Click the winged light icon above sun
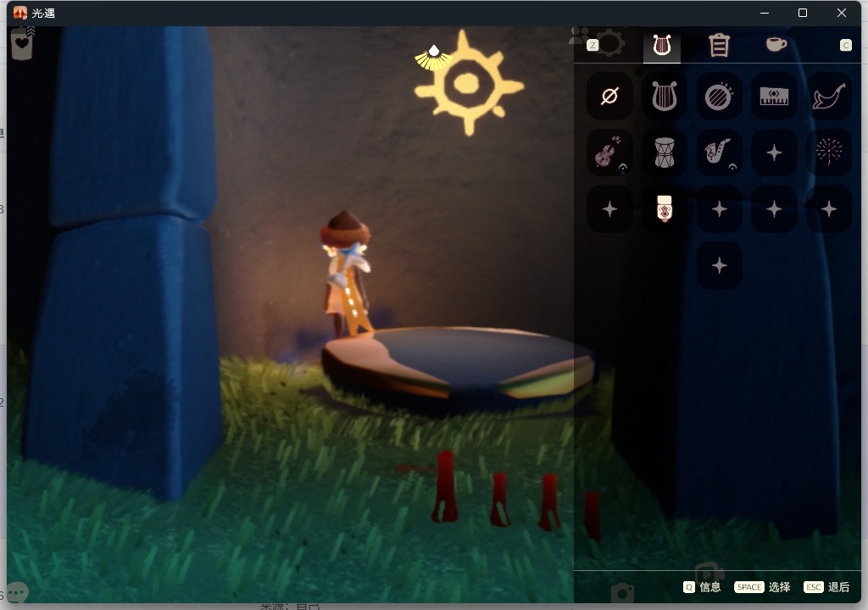The width and height of the screenshot is (868, 610). (433, 58)
